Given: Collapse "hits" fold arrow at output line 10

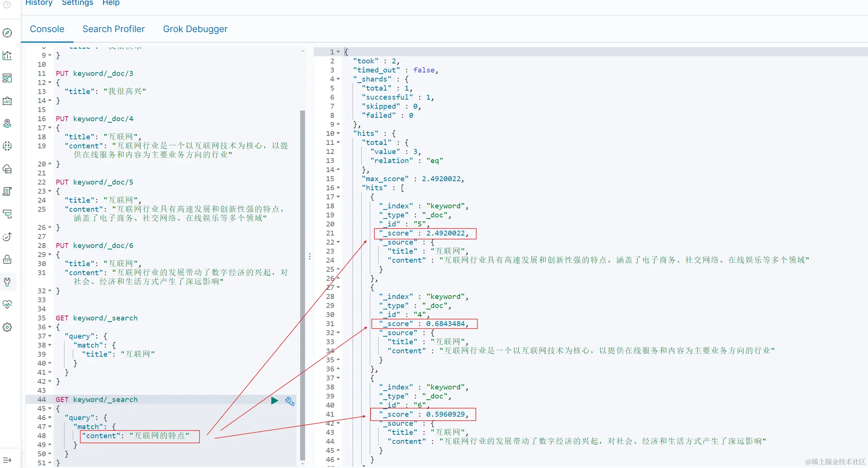Looking at the screenshot, I should coord(338,134).
